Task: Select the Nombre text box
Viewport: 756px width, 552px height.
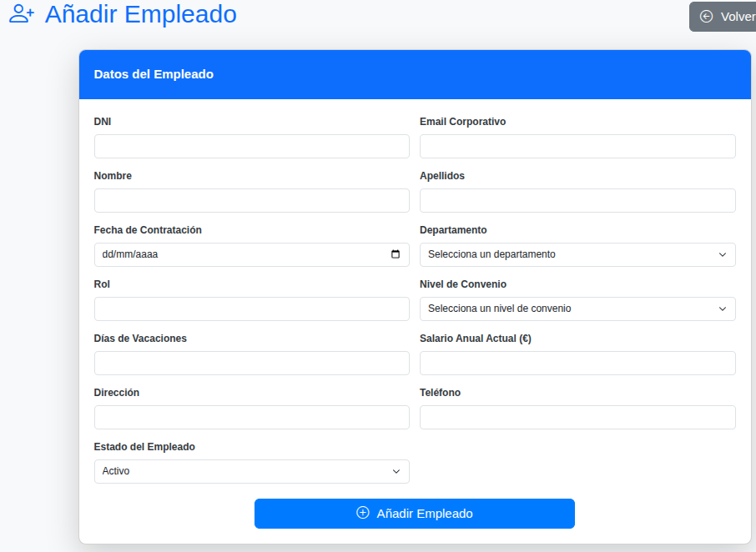Action: [251, 201]
